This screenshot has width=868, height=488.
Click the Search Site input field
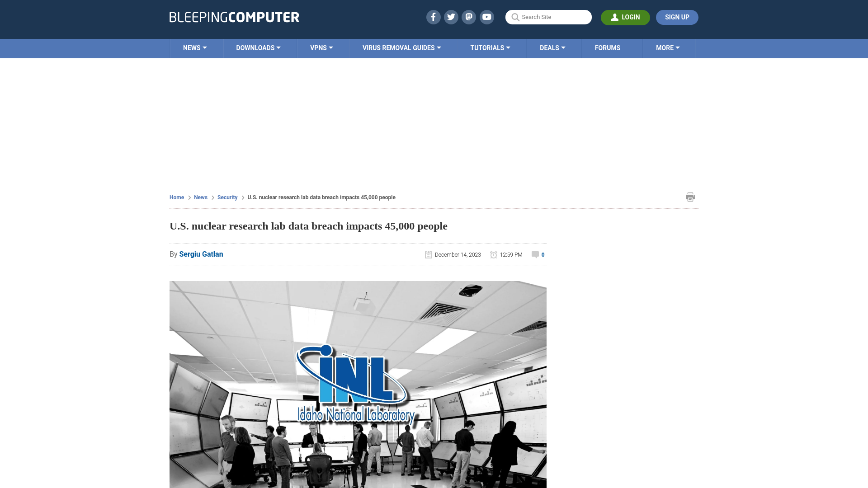tap(548, 17)
